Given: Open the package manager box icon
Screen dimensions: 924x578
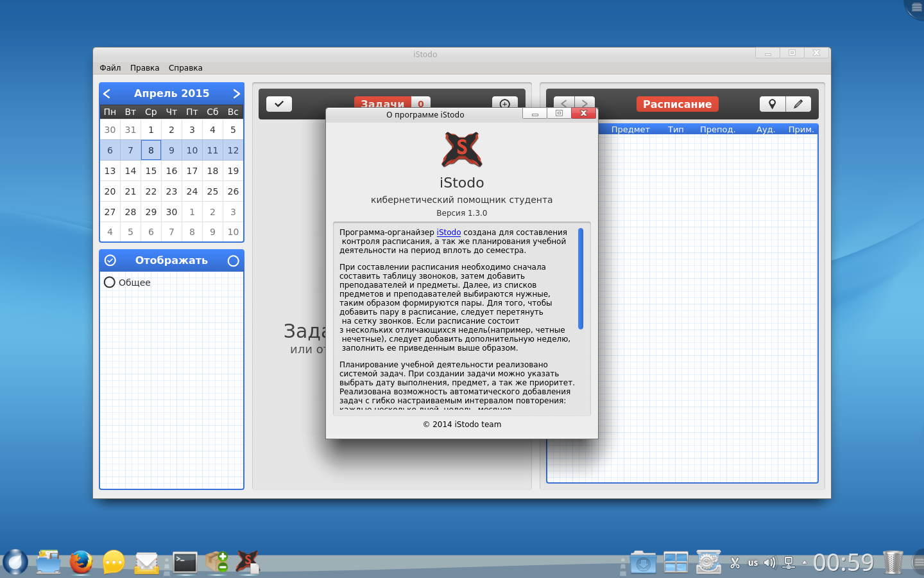Looking at the screenshot, I should [218, 562].
